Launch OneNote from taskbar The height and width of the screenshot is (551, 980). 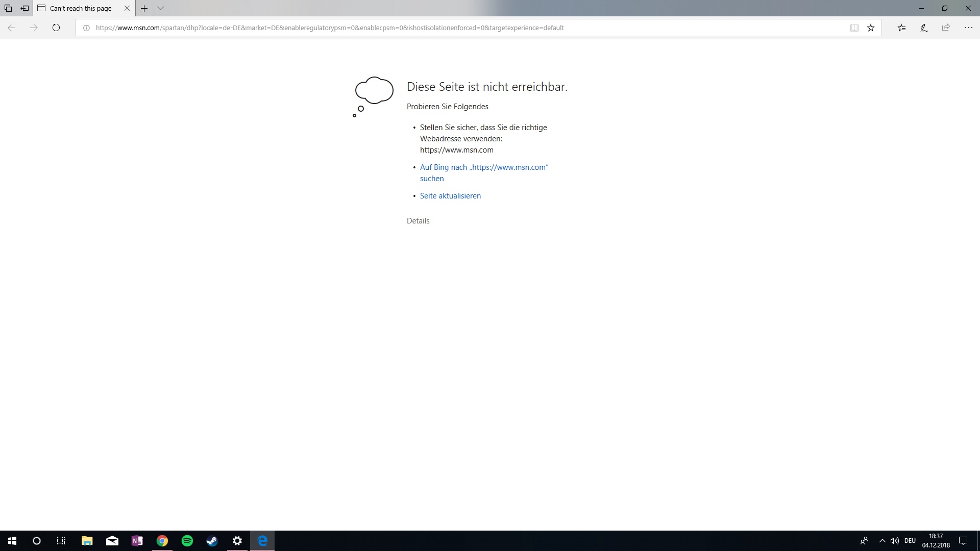(137, 541)
